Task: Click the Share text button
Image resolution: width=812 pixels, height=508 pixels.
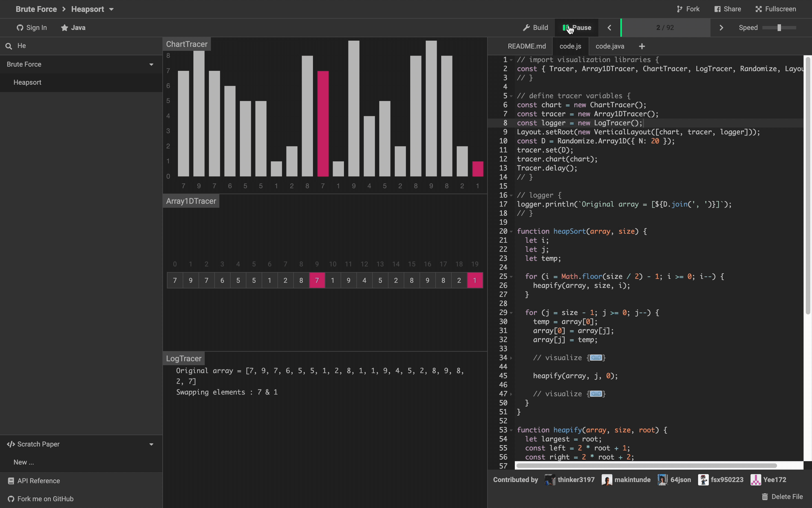Action: pos(732,9)
